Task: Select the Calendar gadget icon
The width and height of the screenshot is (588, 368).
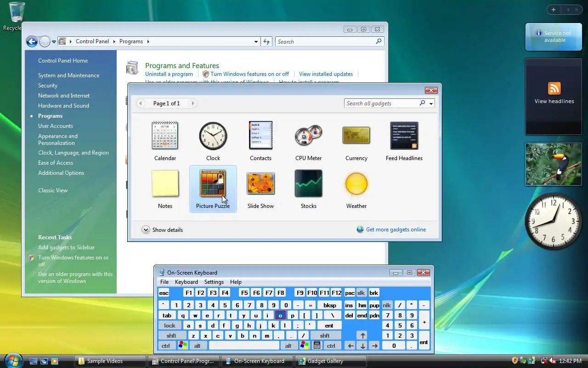Action: click(165, 135)
